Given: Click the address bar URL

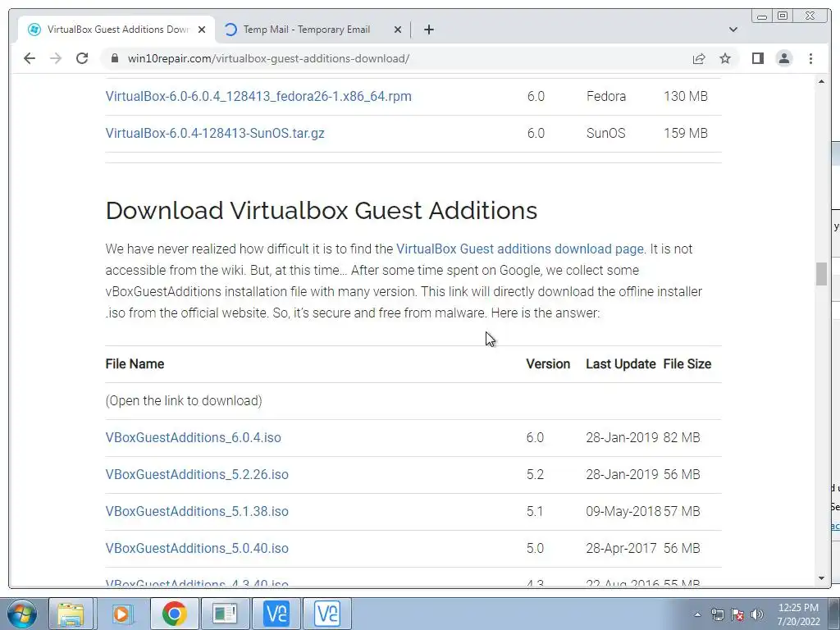Looking at the screenshot, I should click(268, 58).
